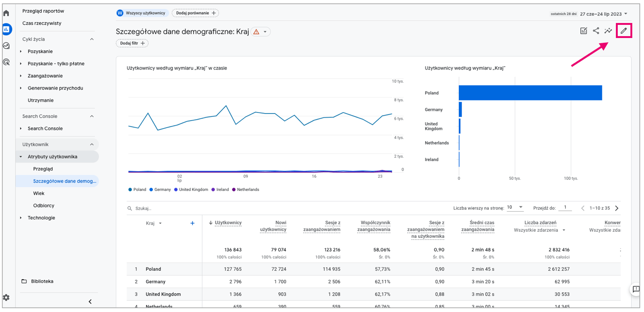The image size is (644, 312).
Task: Click the Dodaj filtr button
Action: click(132, 43)
